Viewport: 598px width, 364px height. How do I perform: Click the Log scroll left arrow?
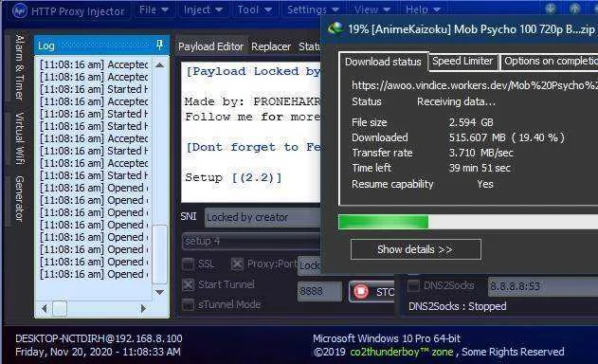click(45, 308)
